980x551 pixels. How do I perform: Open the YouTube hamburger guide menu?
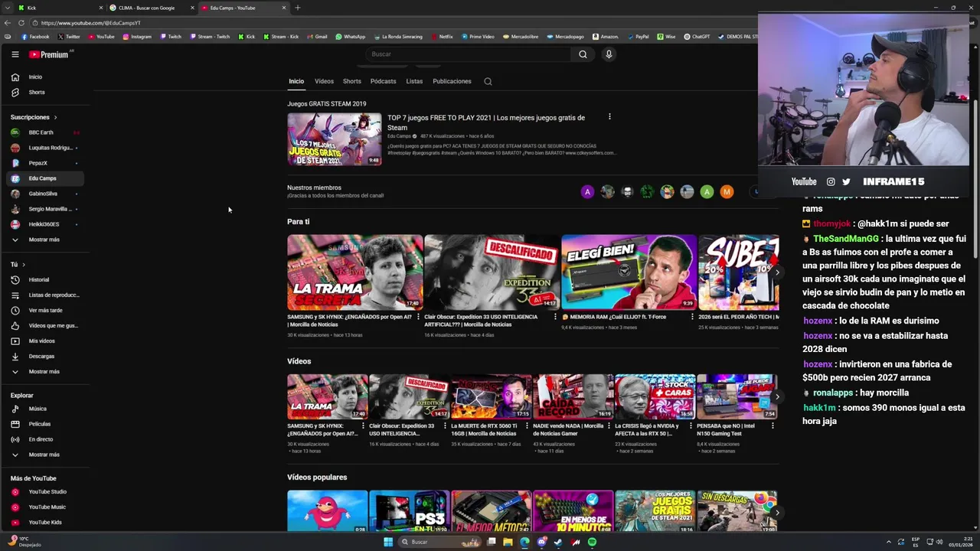click(15, 54)
